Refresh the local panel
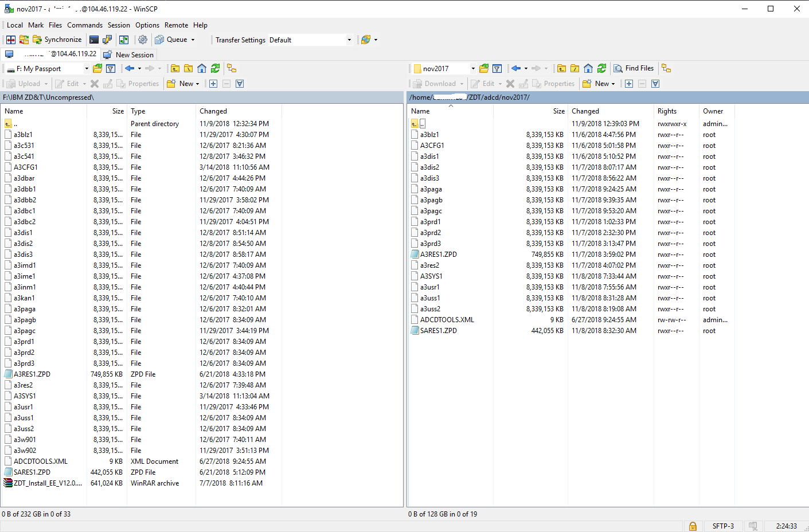Viewport: 809px width, 532px height. click(x=215, y=68)
